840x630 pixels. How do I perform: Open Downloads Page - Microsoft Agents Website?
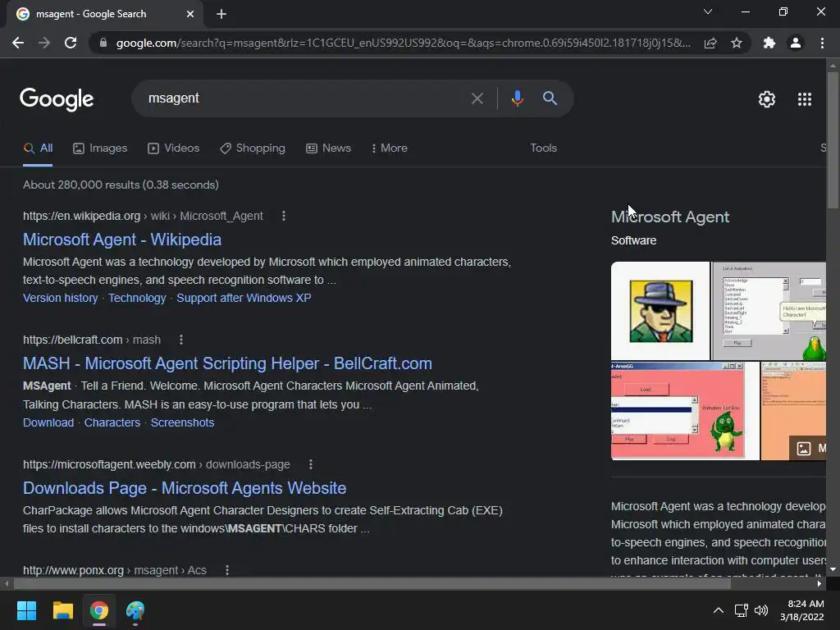coord(185,488)
